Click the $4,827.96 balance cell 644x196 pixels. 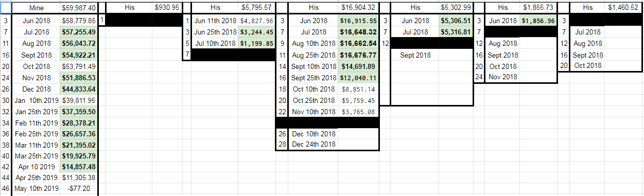256,21
